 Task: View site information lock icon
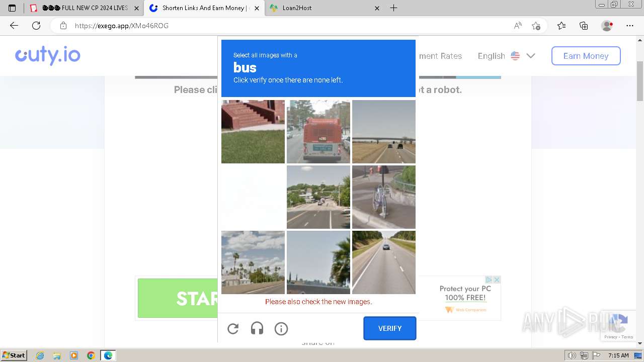pyautogui.click(x=63, y=26)
